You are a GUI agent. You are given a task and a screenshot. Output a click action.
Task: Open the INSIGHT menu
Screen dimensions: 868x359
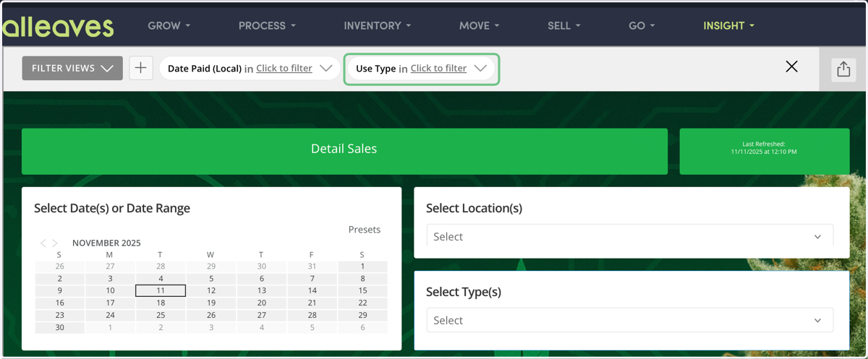pos(729,25)
